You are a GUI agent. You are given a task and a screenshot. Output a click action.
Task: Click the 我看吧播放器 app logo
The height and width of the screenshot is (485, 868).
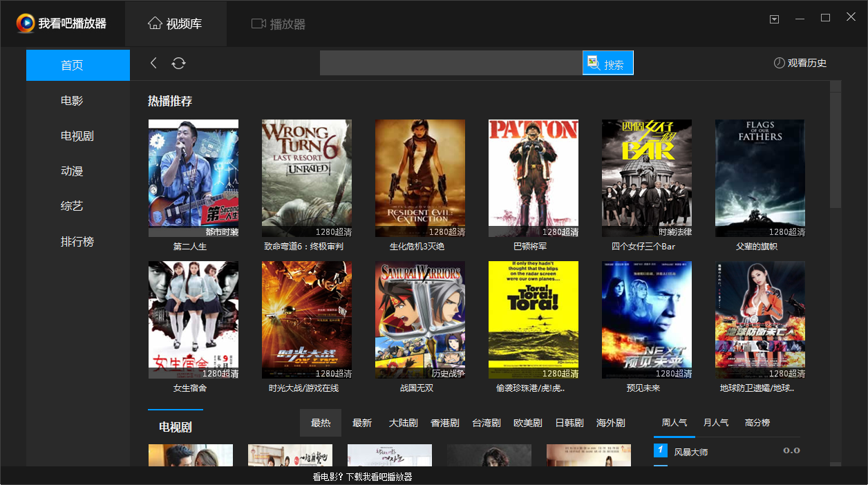26,23
